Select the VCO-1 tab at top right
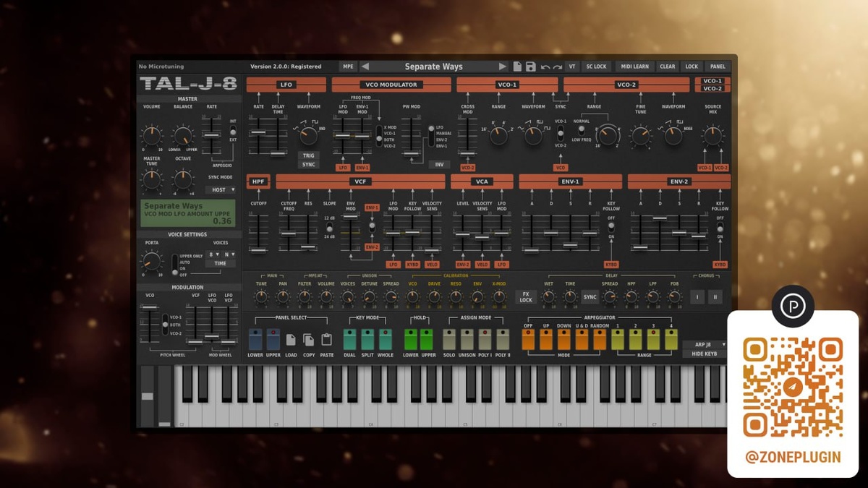 [x=712, y=82]
